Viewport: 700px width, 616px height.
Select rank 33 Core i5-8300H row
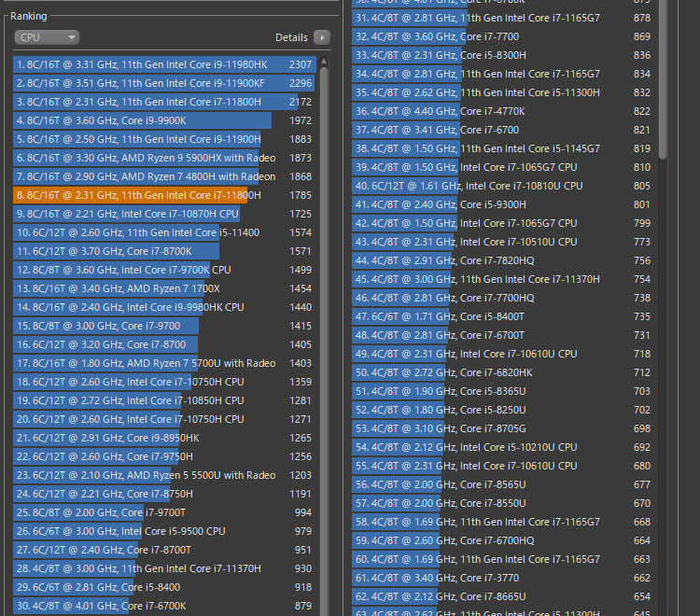(x=504, y=55)
